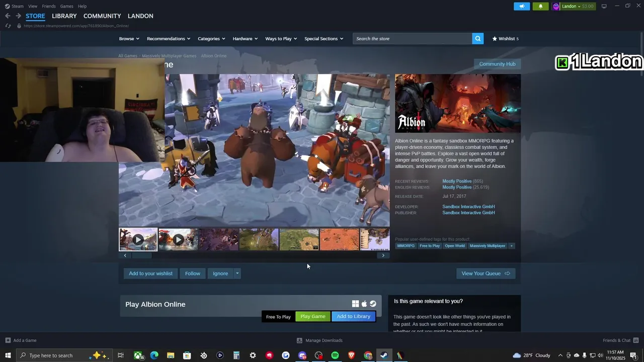Click the Follow button
The height and width of the screenshot is (362, 644).
pos(192,274)
